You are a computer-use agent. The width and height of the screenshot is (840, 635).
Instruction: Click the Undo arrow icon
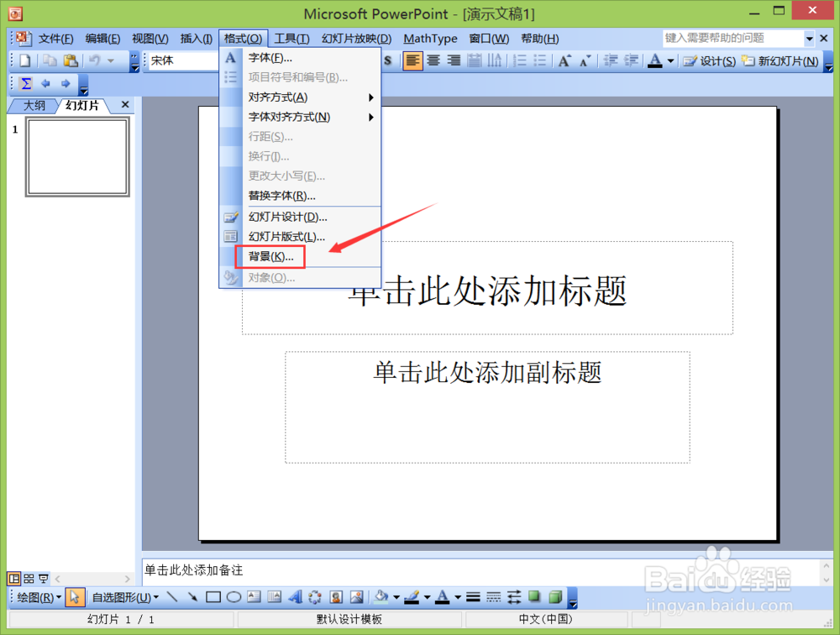pos(95,60)
